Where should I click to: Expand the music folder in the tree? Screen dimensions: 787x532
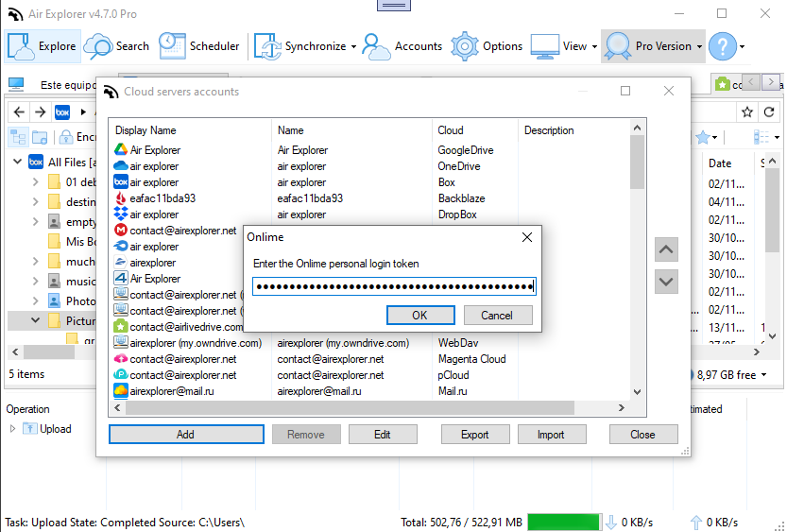tap(35, 281)
